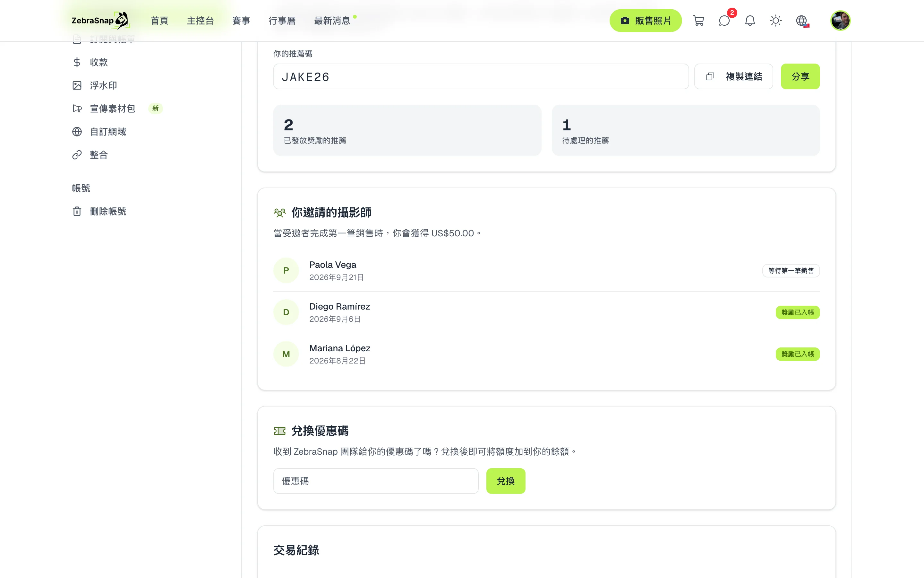This screenshot has height=578, width=924.
Task: Toggle the light/dark theme sun icon
Action: (x=775, y=21)
